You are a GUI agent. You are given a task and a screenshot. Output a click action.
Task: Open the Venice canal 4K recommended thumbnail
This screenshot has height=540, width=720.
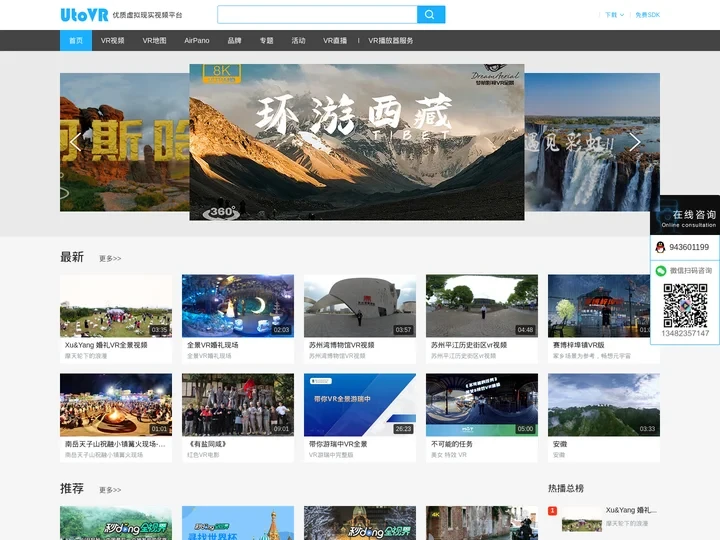coord(482,523)
